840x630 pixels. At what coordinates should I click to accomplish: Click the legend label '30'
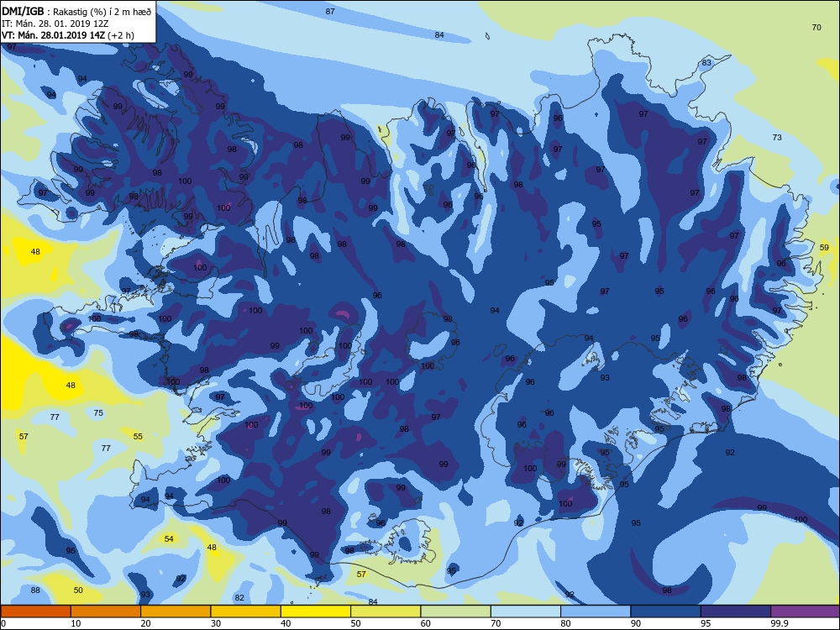(x=216, y=623)
